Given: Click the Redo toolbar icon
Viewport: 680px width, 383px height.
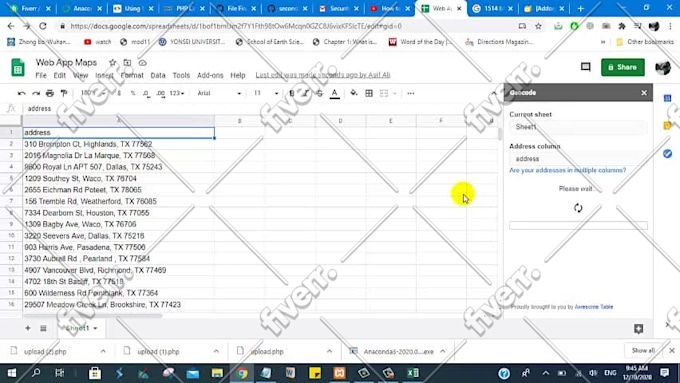Looking at the screenshot, I should [x=36, y=93].
